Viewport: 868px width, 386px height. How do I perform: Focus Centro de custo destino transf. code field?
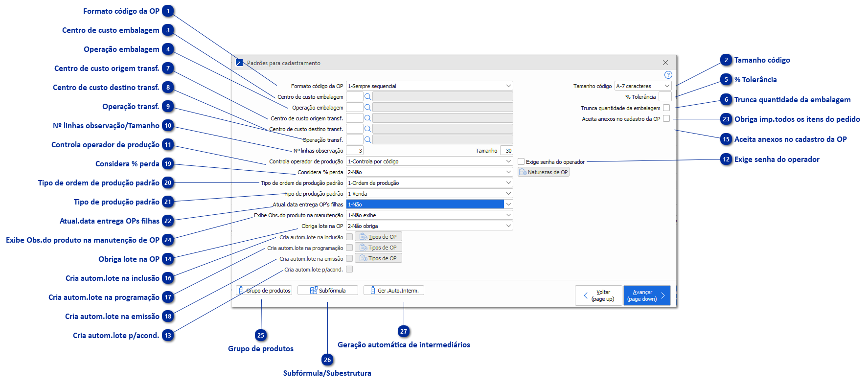(355, 129)
